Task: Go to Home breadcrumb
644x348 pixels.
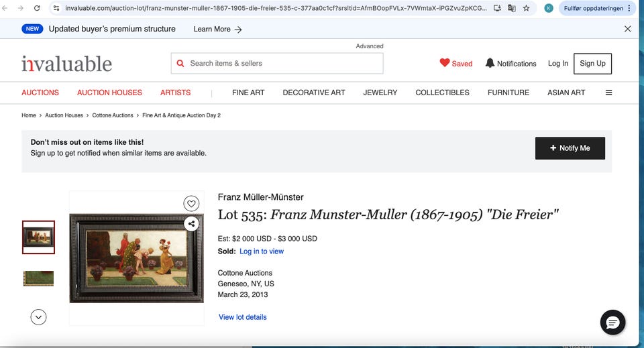Action: [x=29, y=115]
